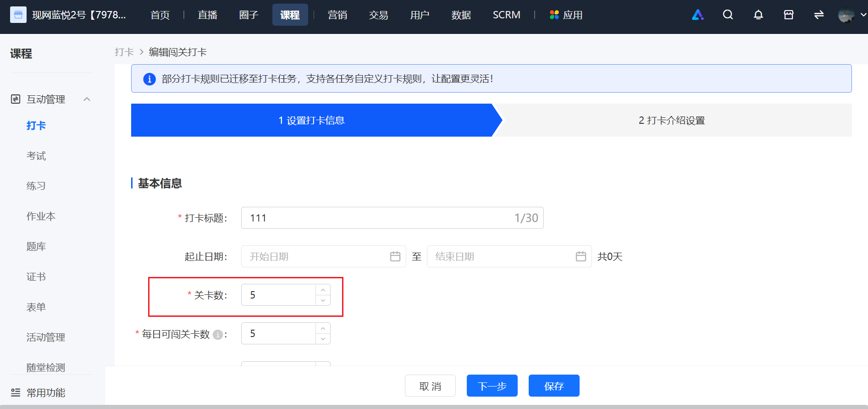
Task: Click the 常用功能 list icon
Action: point(16,392)
